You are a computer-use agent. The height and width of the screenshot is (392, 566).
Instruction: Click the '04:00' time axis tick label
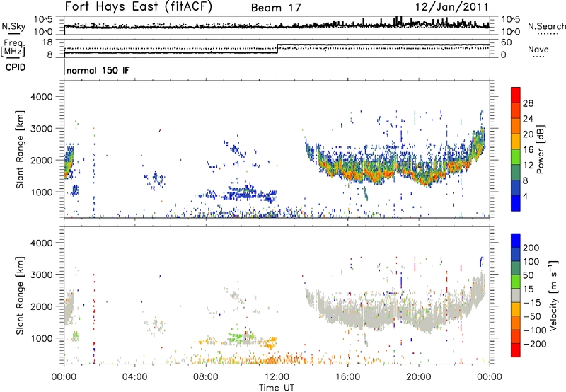click(x=135, y=377)
